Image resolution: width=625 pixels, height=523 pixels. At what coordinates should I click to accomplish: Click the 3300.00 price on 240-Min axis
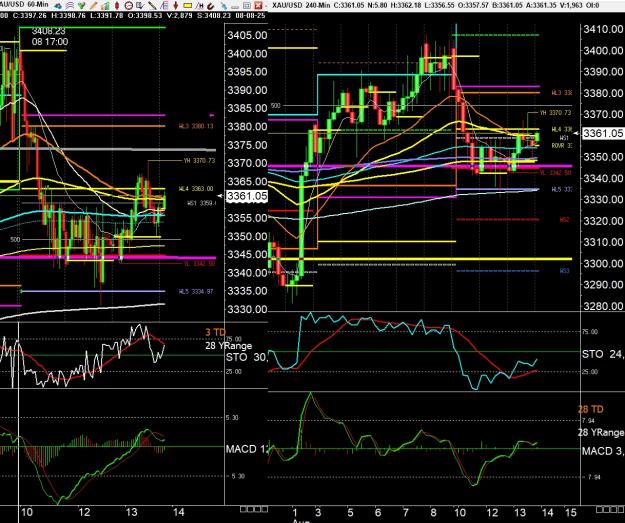(603, 263)
